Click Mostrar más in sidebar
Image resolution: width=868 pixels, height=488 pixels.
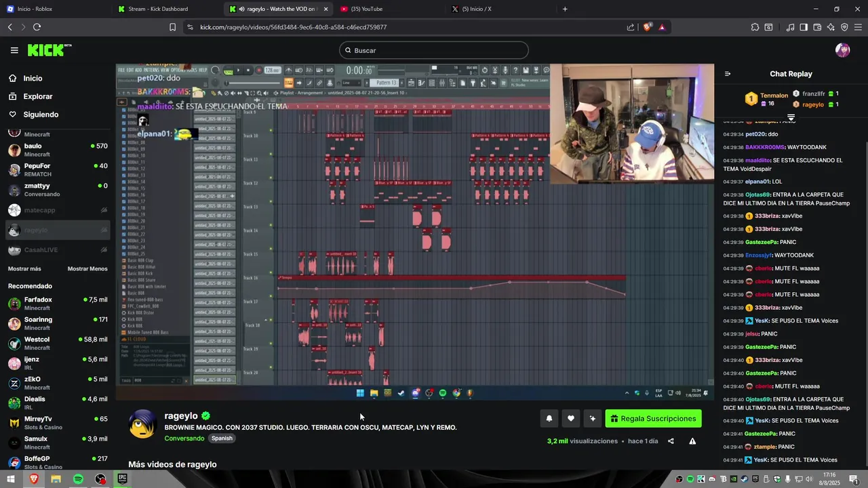coord(24,269)
